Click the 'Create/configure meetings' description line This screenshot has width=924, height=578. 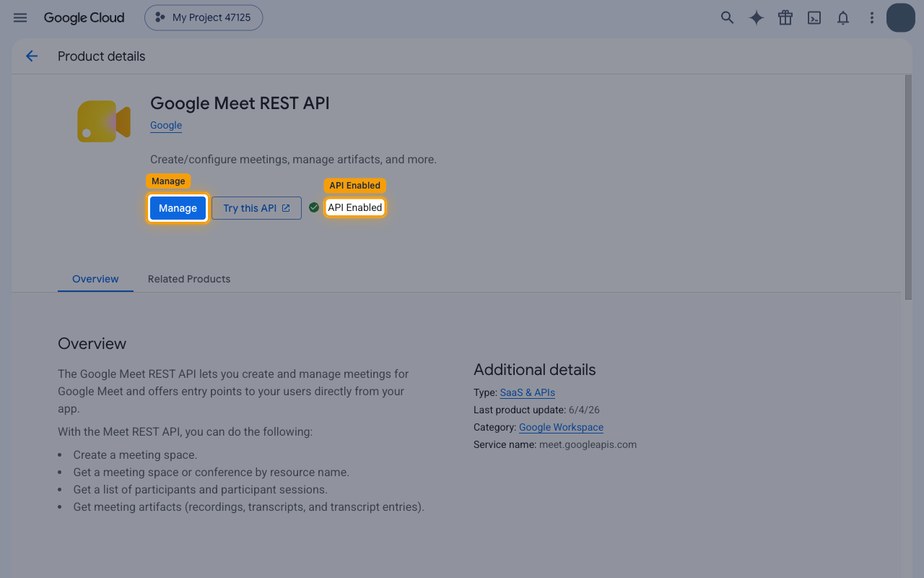[x=293, y=160]
